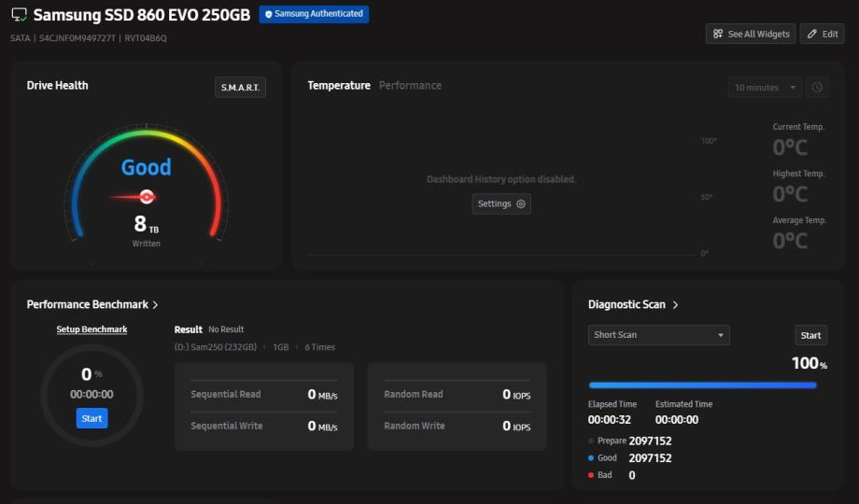Screen dimensions: 859x504
Task: Click the red Bad status dot
Action: coord(592,475)
